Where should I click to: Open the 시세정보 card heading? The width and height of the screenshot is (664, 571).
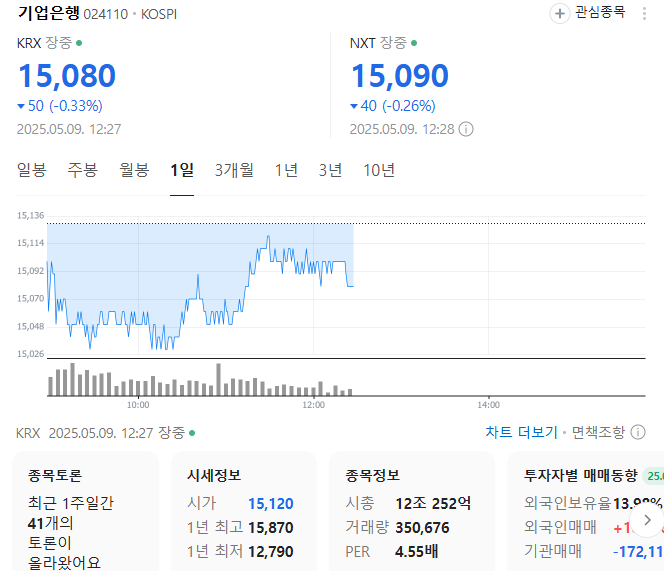coord(214,475)
